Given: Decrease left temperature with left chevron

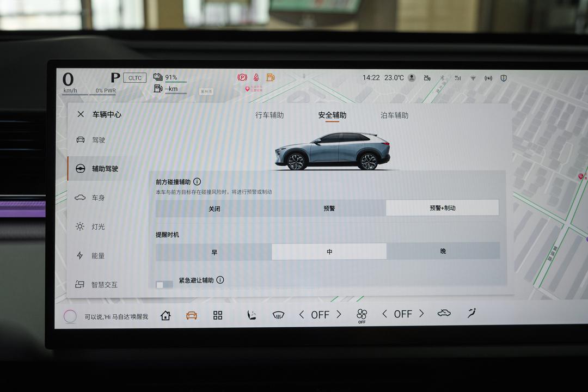Looking at the screenshot, I should click(x=302, y=314).
